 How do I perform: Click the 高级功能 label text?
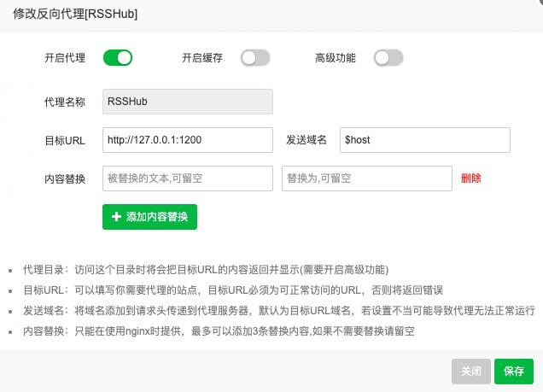[x=336, y=58]
